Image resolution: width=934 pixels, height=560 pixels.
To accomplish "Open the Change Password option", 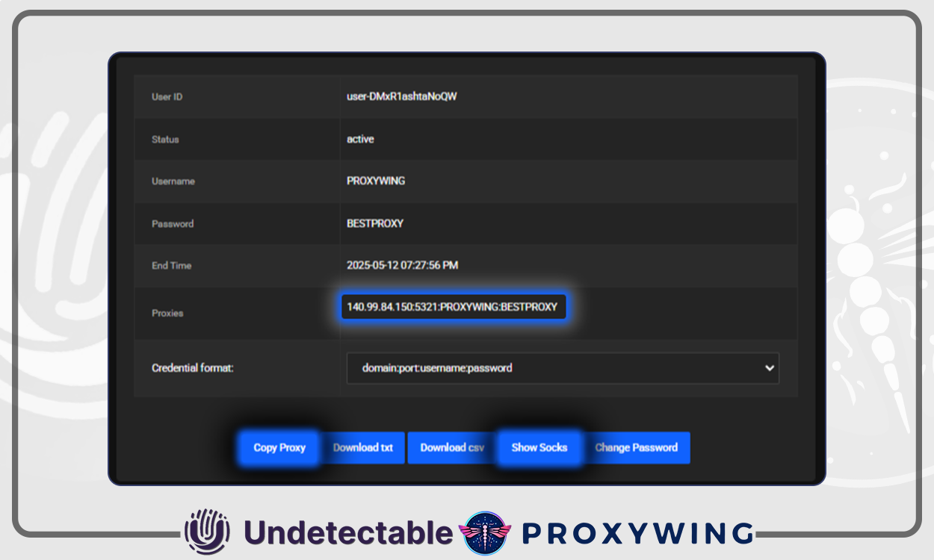I will click(636, 448).
